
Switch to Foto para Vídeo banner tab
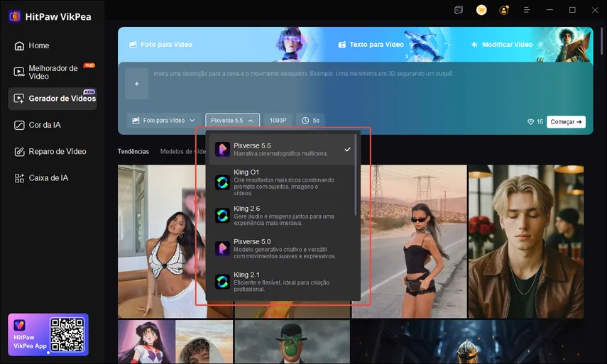[160, 45]
